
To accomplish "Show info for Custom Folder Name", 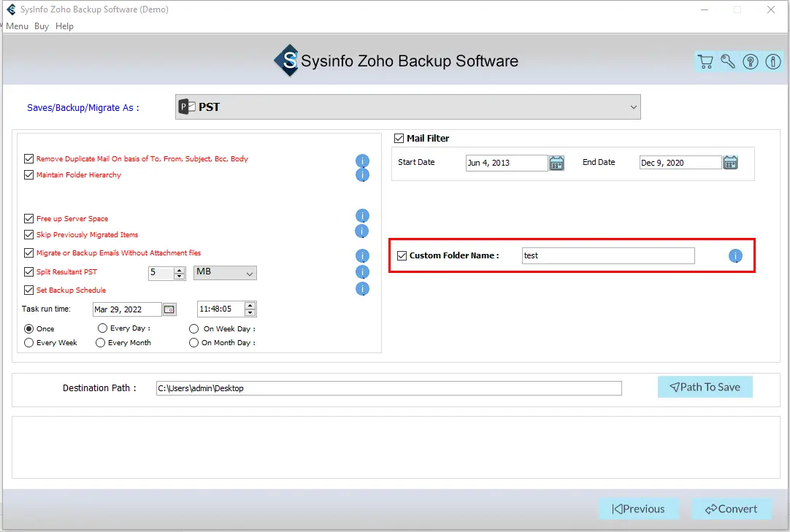I will coord(735,256).
